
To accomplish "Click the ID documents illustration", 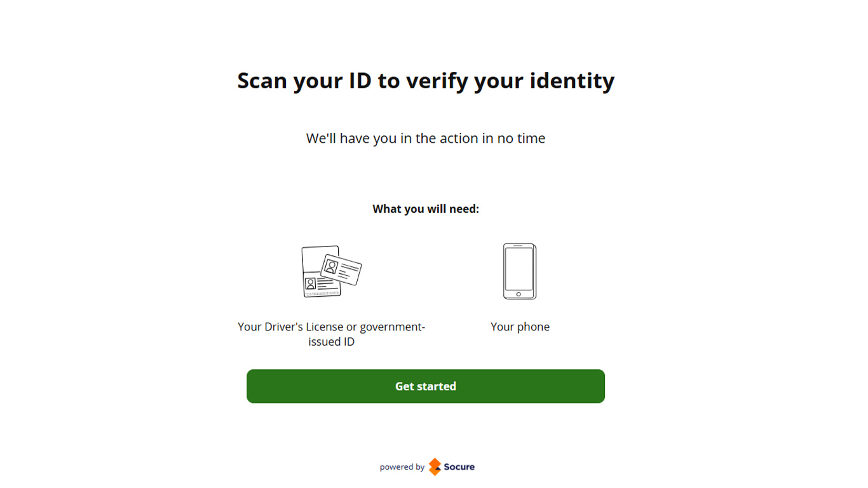I will tap(331, 271).
